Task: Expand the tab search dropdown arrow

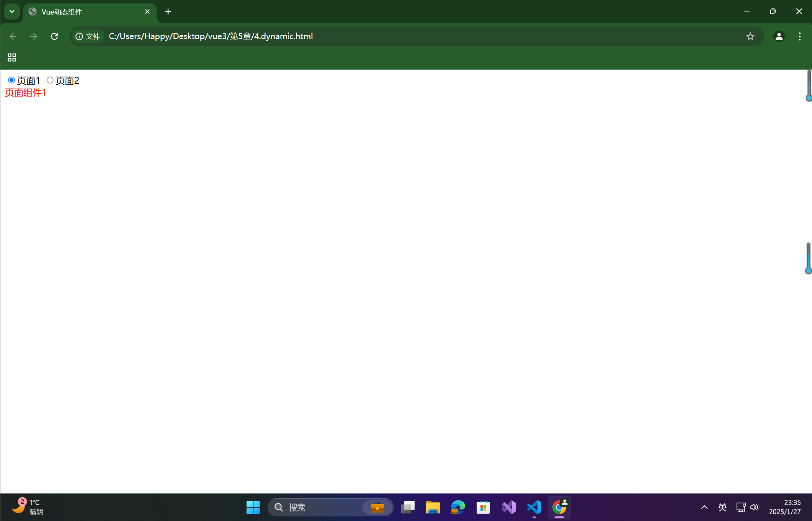Action: point(12,11)
